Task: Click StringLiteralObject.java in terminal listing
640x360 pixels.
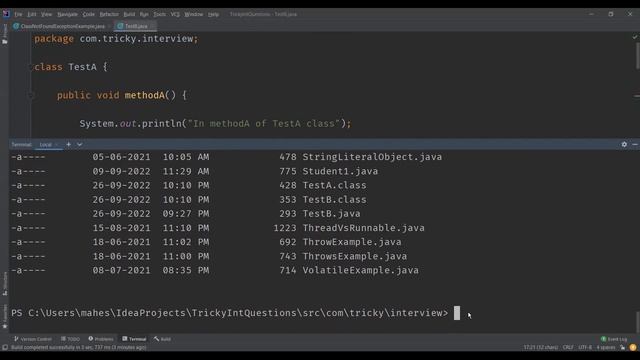Action: coord(372,157)
